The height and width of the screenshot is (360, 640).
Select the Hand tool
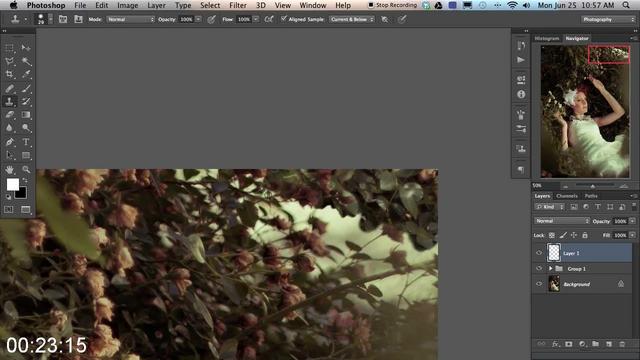pos(10,169)
